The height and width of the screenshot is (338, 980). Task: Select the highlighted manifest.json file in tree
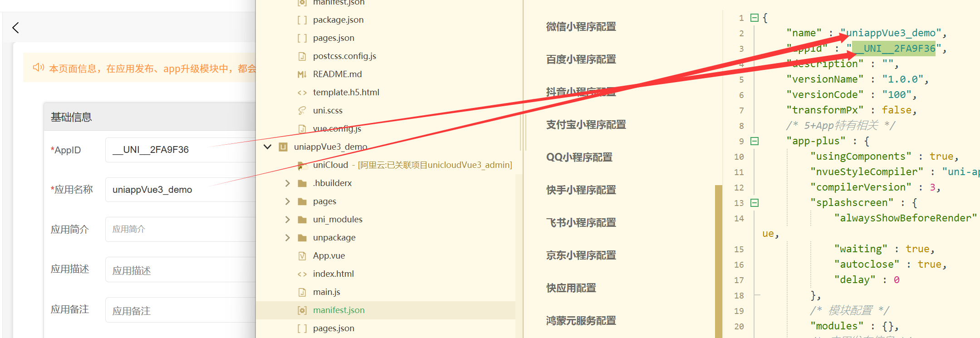coord(386,310)
